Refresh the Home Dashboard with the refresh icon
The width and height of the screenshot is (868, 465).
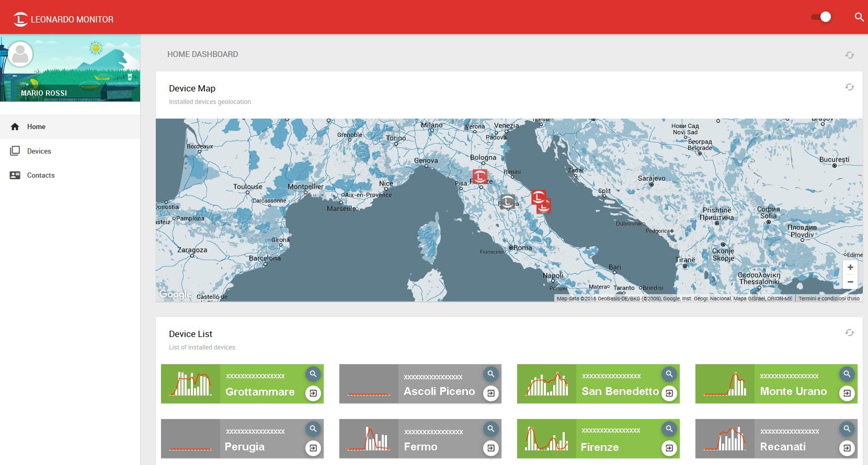pos(850,55)
